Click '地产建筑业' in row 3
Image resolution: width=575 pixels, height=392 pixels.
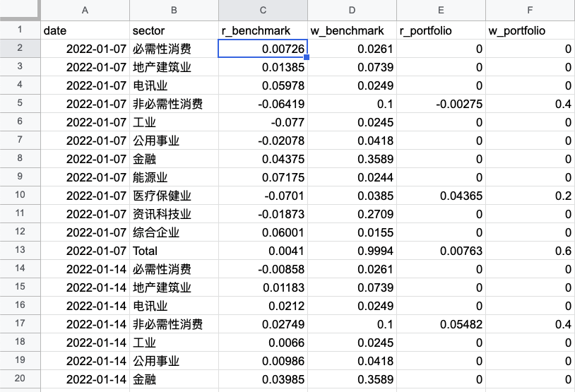(174, 67)
